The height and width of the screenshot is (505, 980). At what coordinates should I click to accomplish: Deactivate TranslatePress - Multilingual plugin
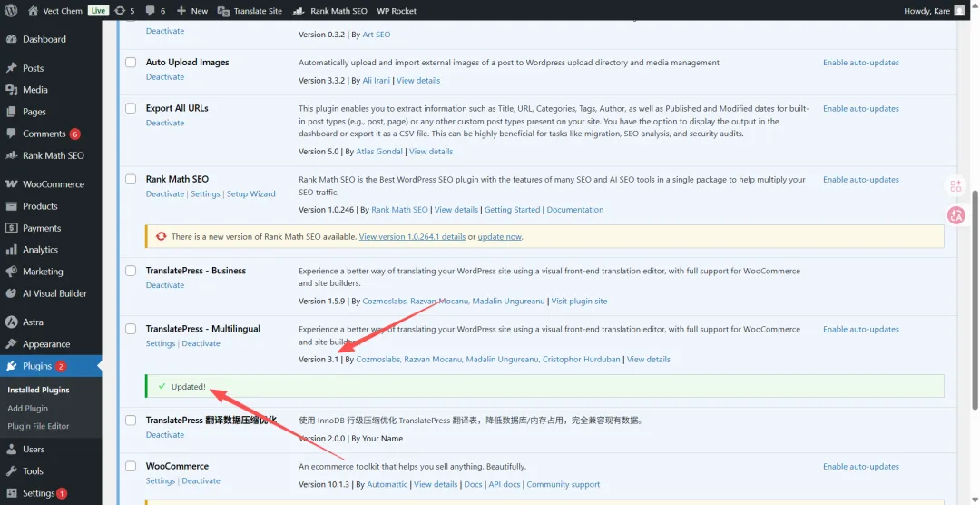201,343
